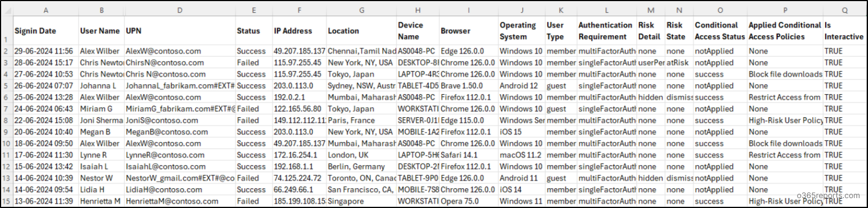Select the 'Miriam G' user name cell
The image size is (868, 208).
click(x=101, y=109)
